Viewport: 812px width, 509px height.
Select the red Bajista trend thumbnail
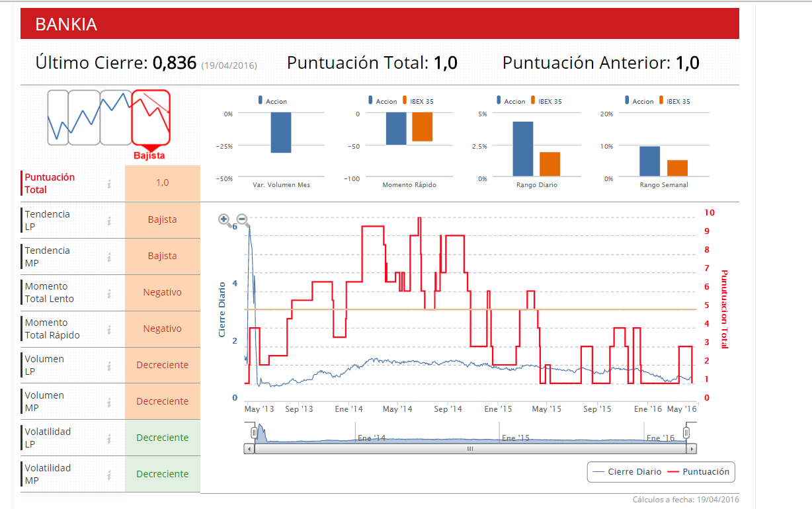pyautogui.click(x=151, y=118)
